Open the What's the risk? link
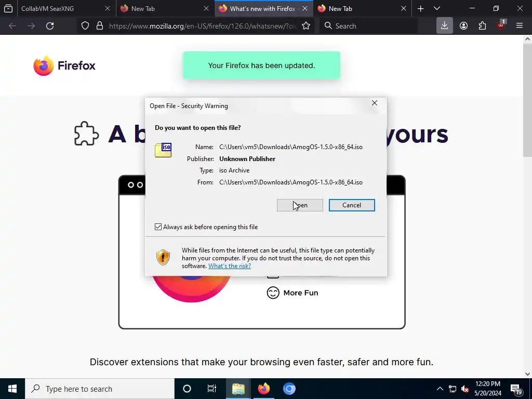Image resolution: width=532 pixels, height=399 pixels. pos(230,266)
